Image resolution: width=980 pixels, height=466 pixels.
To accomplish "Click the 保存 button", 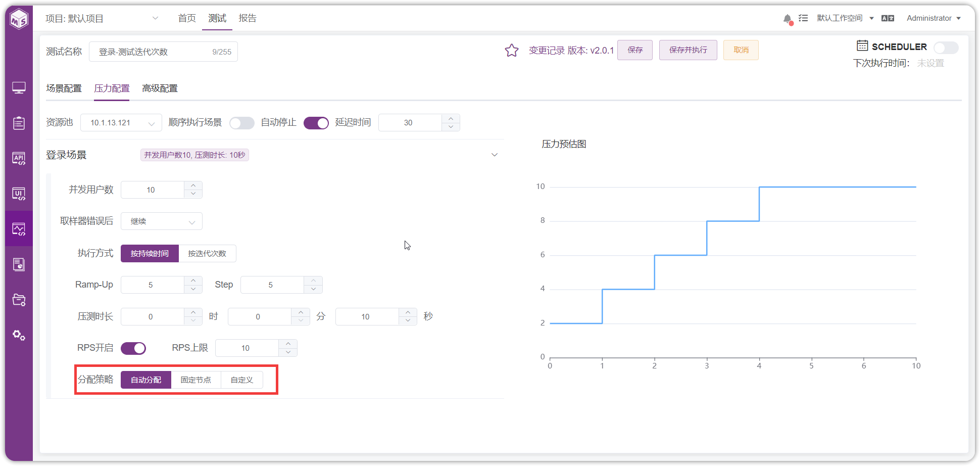I will 635,50.
